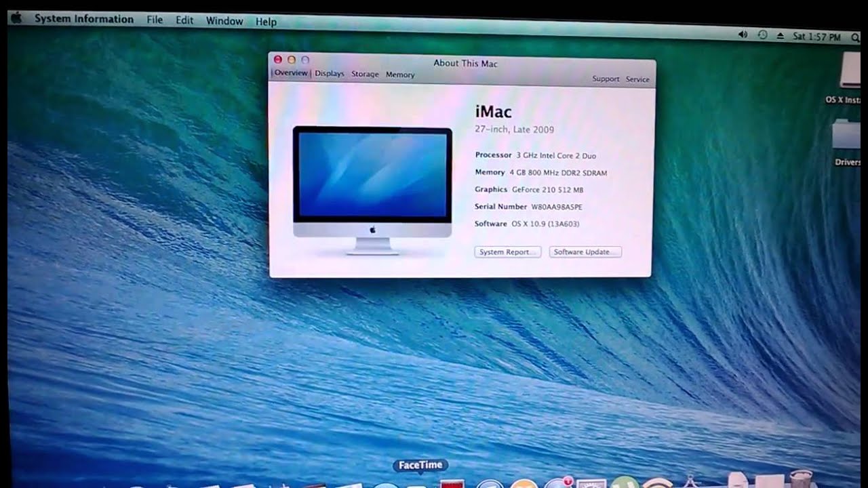Click the serial number W80AA98A5PE
Viewport: 868px width, 488px height.
(557, 207)
